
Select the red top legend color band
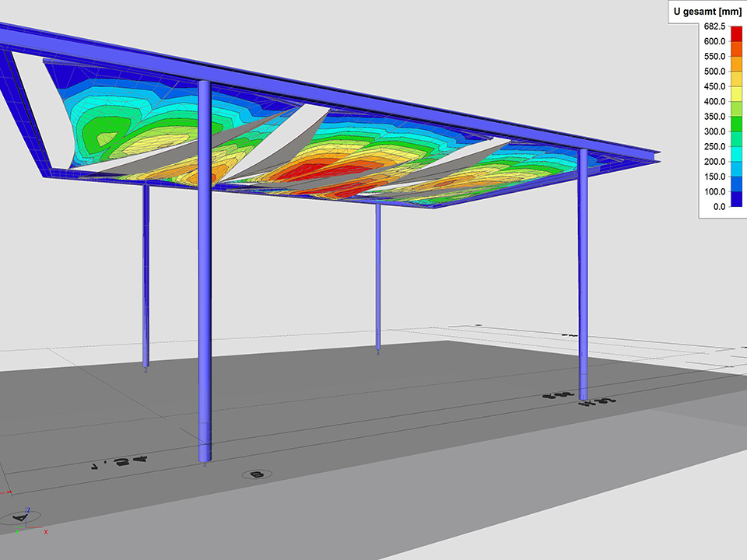pos(735,34)
